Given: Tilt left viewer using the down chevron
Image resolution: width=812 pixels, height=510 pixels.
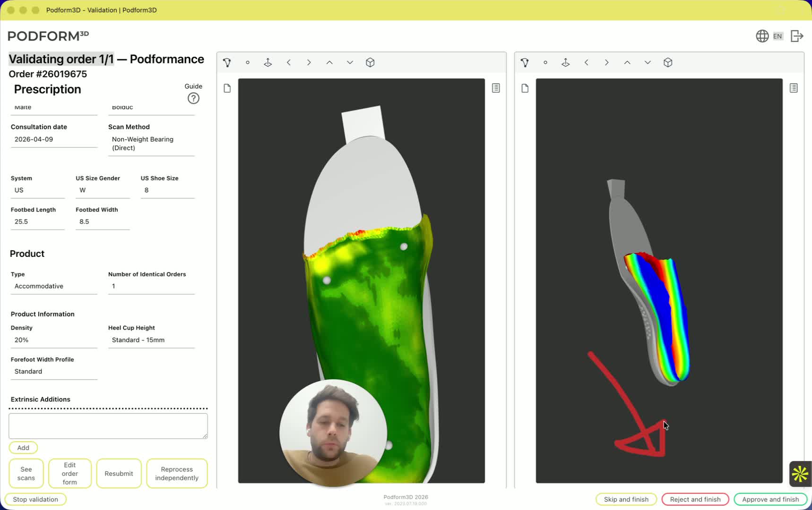Looking at the screenshot, I should click(350, 62).
